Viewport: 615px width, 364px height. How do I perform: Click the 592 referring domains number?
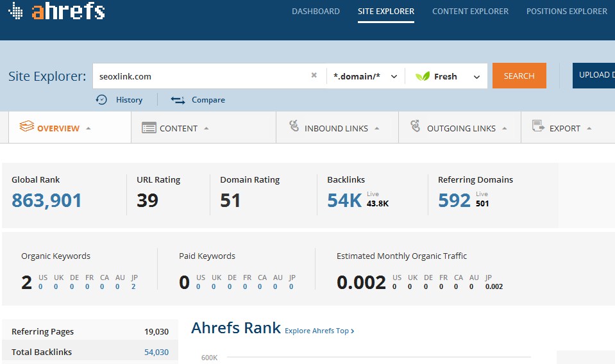click(x=454, y=201)
